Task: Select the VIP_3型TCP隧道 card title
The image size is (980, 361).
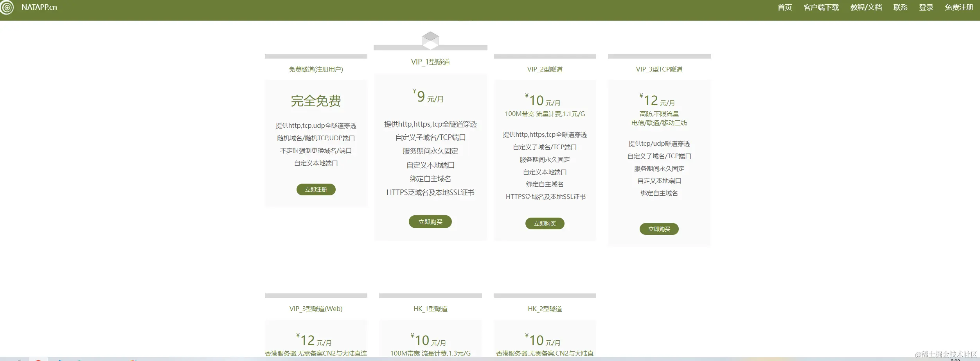Action: [x=659, y=69]
